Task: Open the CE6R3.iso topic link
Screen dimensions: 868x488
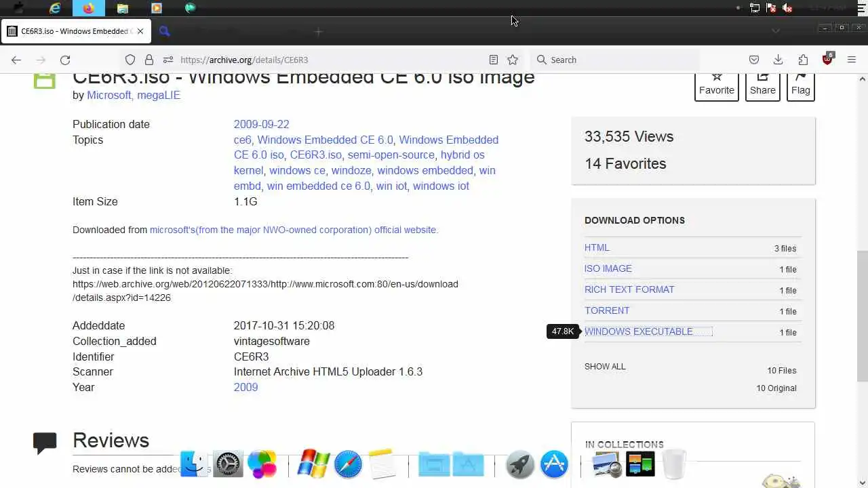Action: (316, 155)
